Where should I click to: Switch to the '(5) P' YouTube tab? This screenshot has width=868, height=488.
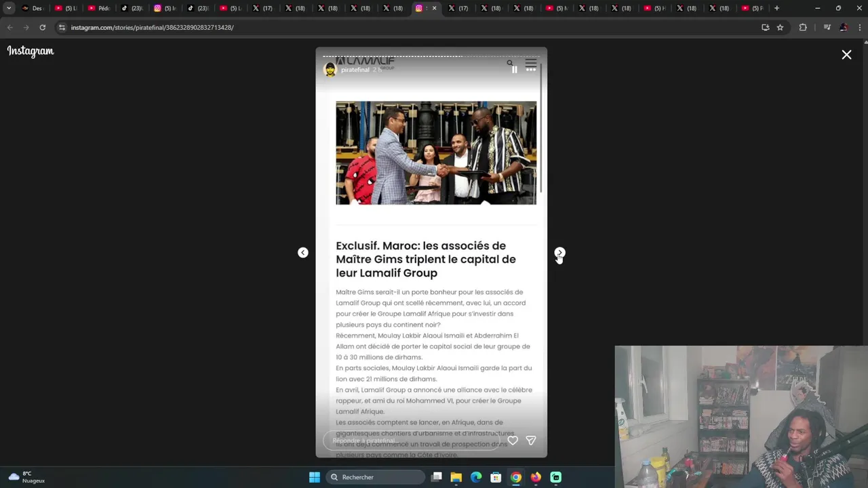click(x=752, y=8)
